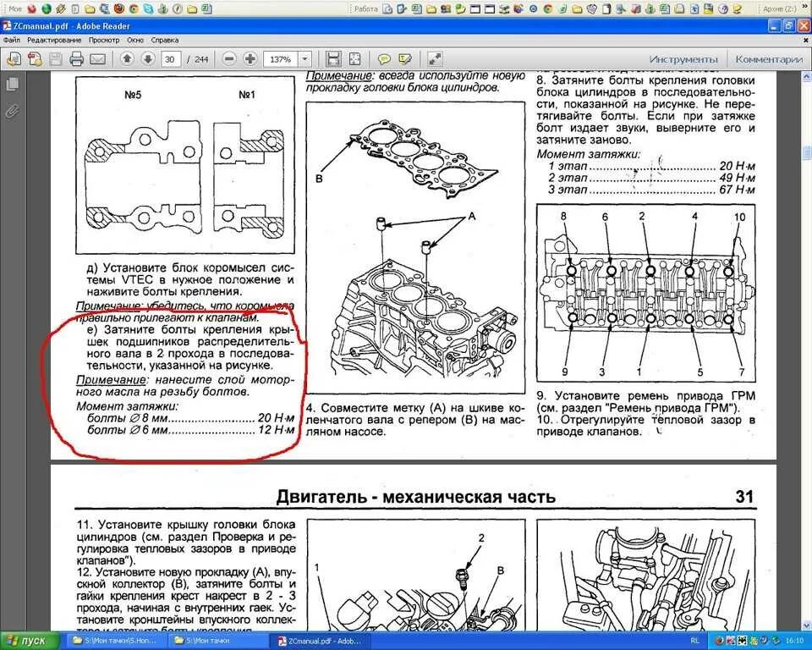The image size is (812, 650).
Task: Click the Skype icon in Мое toolbar
Action: coord(149,8)
